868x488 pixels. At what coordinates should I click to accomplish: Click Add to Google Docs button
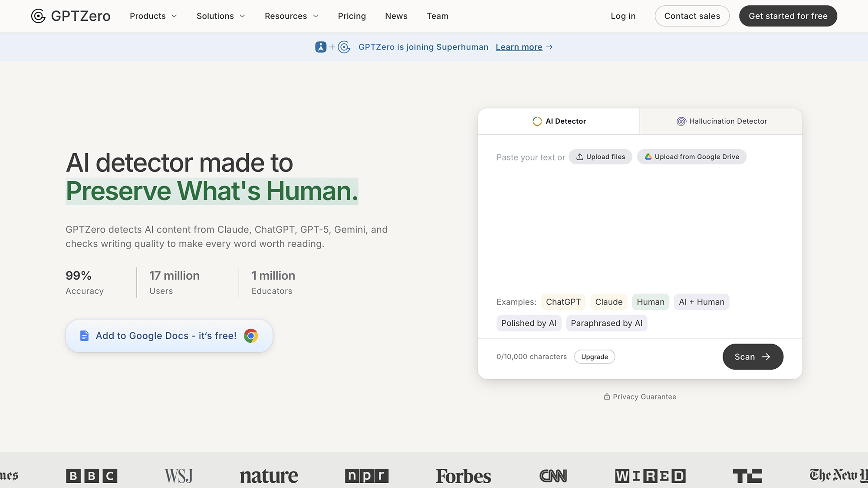coord(169,336)
